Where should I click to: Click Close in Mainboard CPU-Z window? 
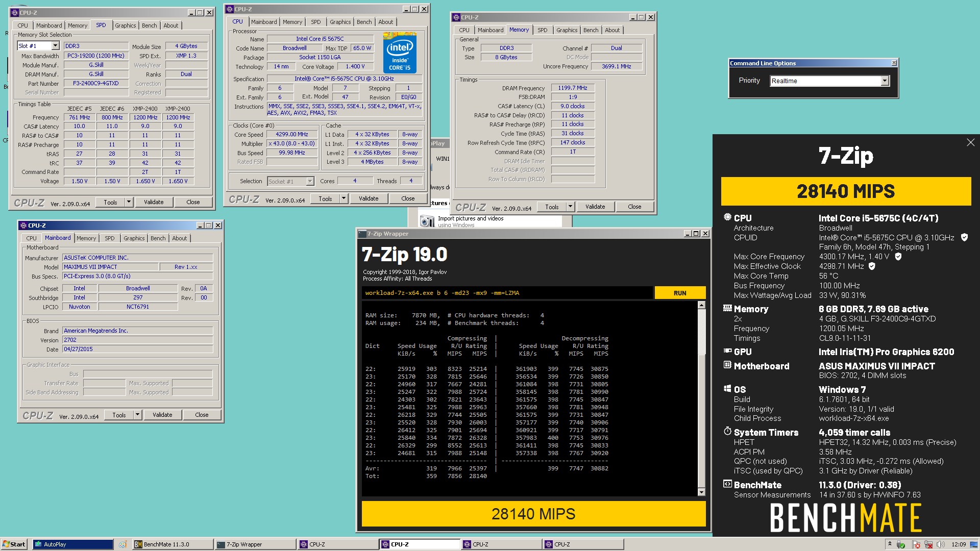pos(202,415)
